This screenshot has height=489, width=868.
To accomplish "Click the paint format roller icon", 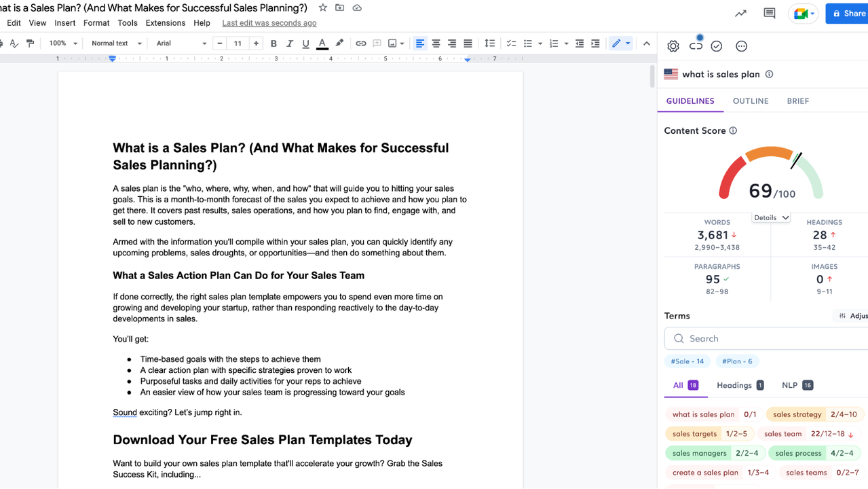I will pyautogui.click(x=30, y=43).
